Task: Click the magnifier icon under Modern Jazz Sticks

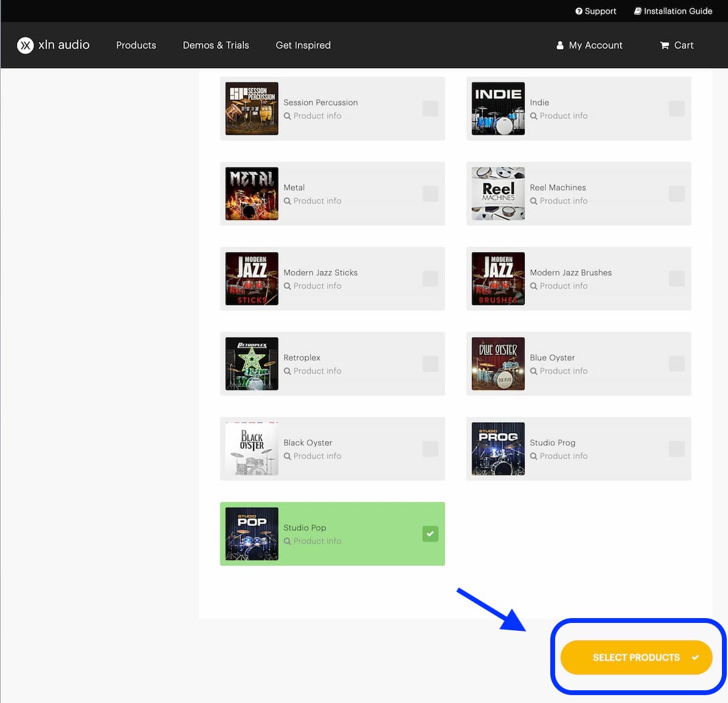Action: click(288, 286)
